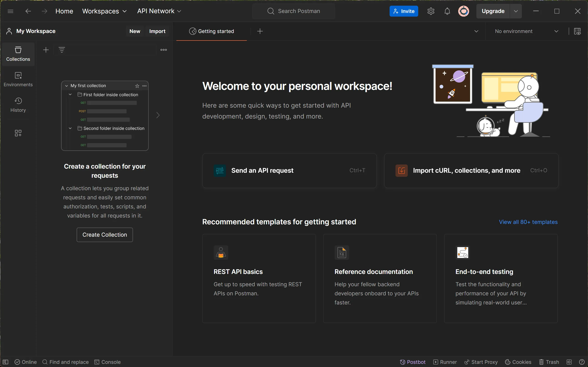Open help question mark icon
Screen dimensions: 588x367
pyautogui.click(x=581, y=362)
